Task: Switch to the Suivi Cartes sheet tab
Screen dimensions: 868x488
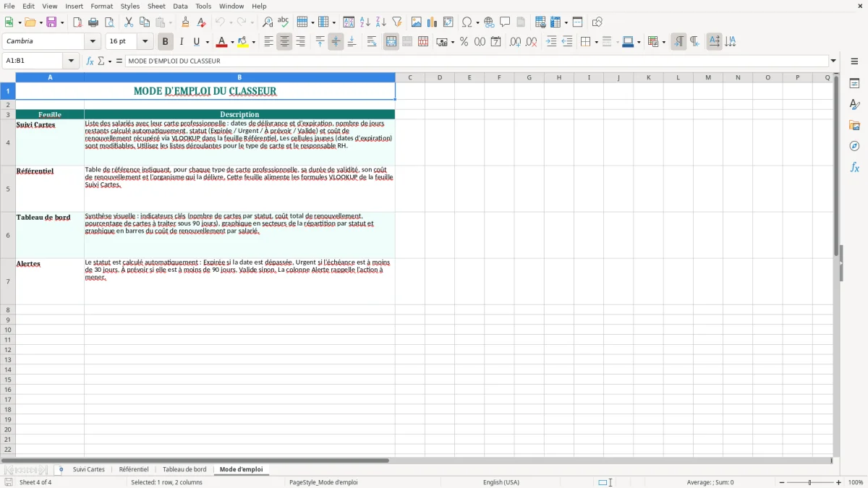Action: click(88, 470)
